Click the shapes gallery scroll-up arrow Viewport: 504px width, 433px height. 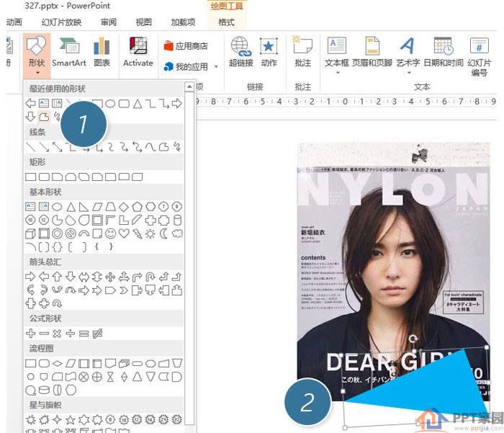click(x=189, y=87)
